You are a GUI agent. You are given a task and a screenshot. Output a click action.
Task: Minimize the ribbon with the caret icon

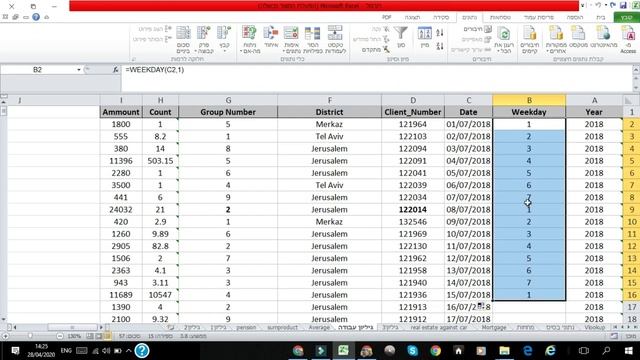pyautogui.click(x=47, y=17)
